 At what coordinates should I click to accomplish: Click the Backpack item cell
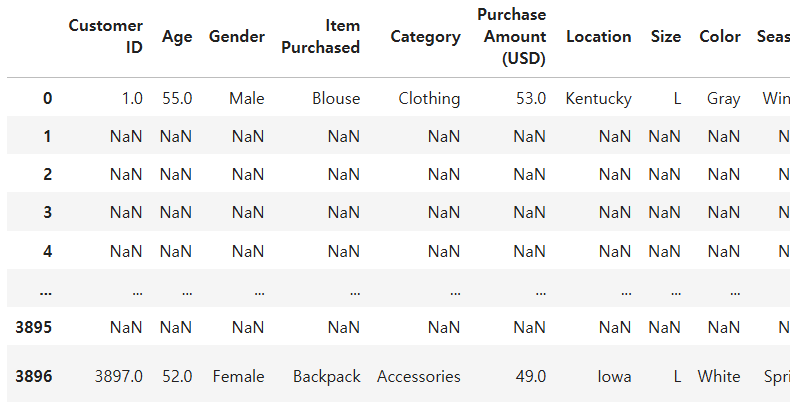click(326, 377)
